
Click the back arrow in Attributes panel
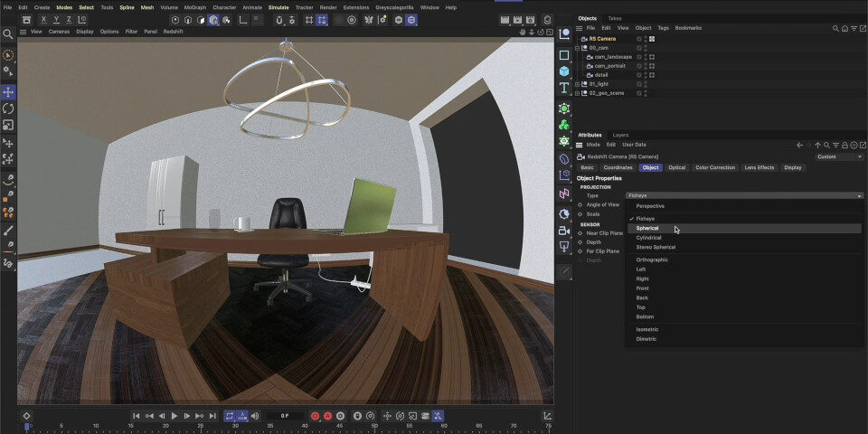point(799,145)
